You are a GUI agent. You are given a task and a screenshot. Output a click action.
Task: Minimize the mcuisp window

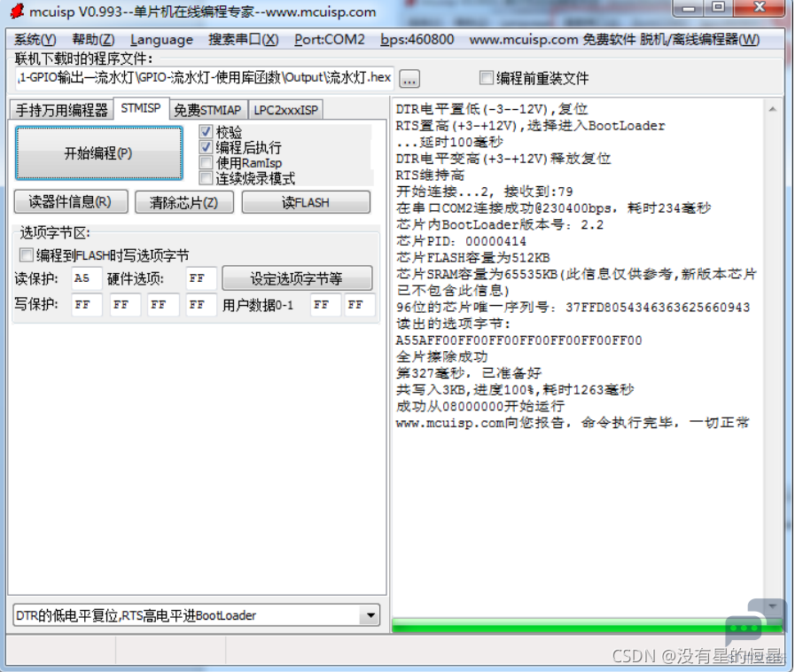(x=688, y=8)
